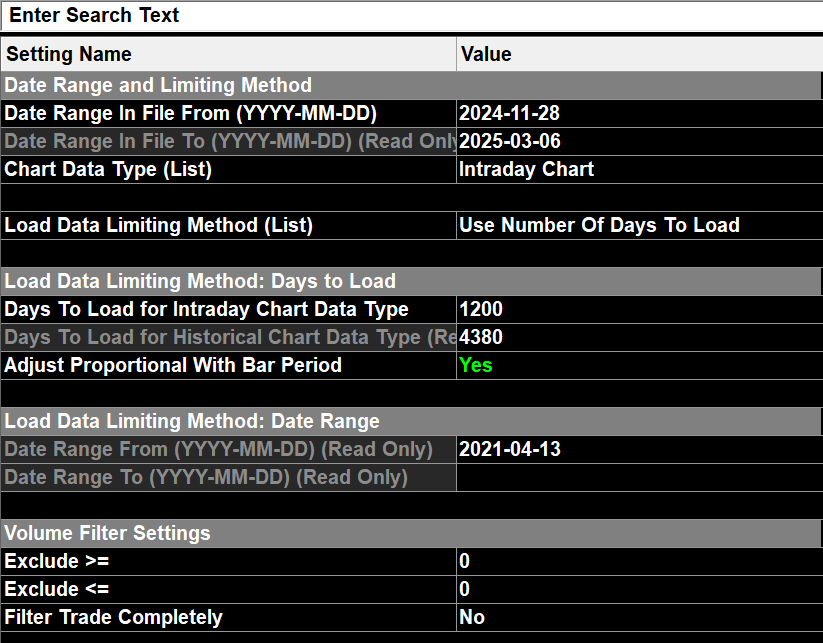Click the empty Date Range To value cell
Viewport: 823px width, 643px height.
coord(640,477)
